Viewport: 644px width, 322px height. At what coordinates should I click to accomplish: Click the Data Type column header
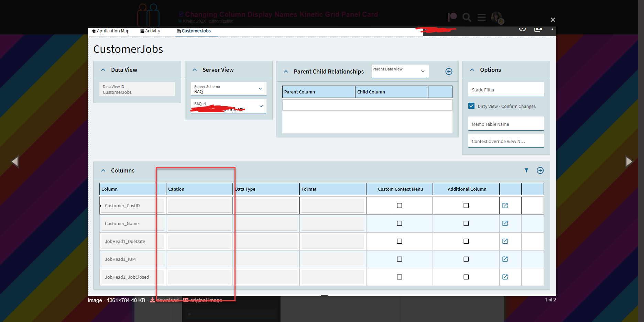[x=266, y=189]
